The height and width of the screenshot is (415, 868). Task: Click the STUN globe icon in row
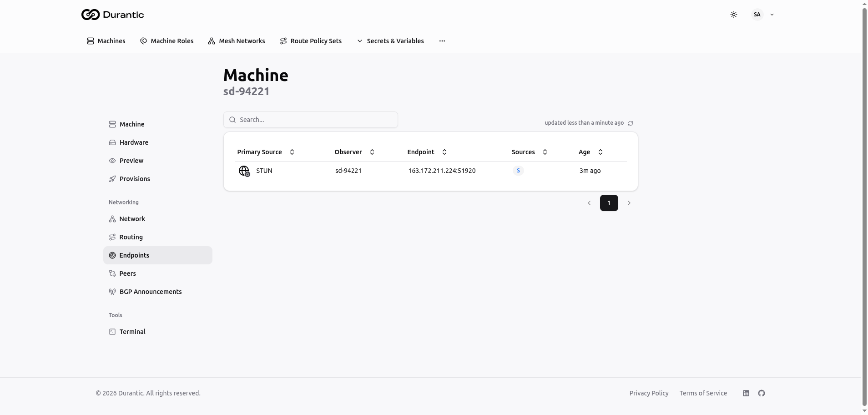[244, 171]
